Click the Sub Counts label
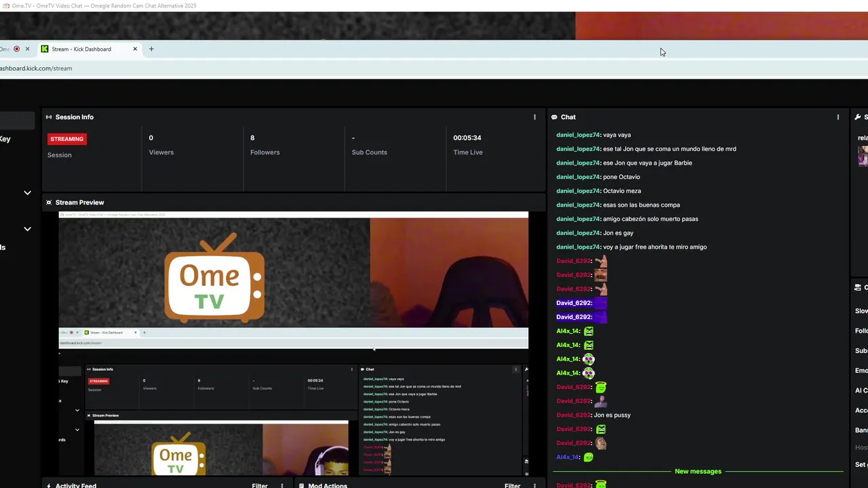This screenshot has height=488, width=868. tap(370, 152)
